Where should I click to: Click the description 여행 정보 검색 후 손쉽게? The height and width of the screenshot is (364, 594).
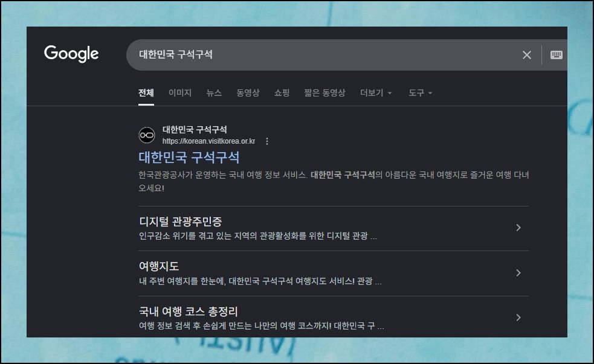pyautogui.click(x=262, y=326)
